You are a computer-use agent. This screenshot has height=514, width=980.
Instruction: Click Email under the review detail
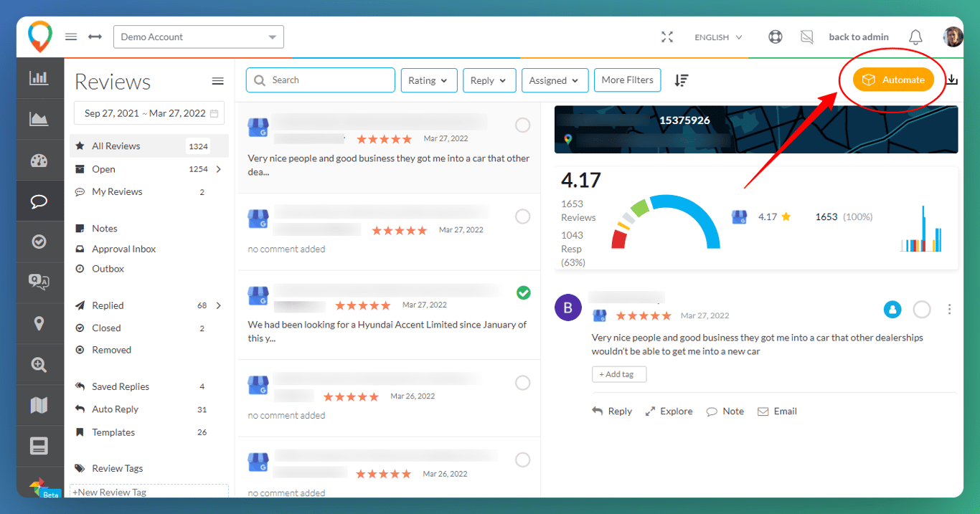tap(777, 411)
